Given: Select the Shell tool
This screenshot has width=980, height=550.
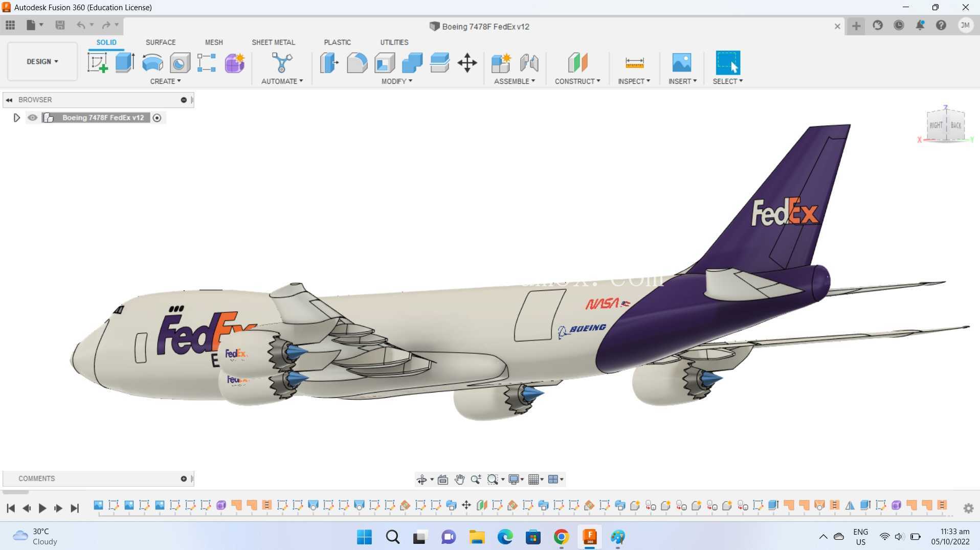Looking at the screenshot, I should click(x=385, y=63).
